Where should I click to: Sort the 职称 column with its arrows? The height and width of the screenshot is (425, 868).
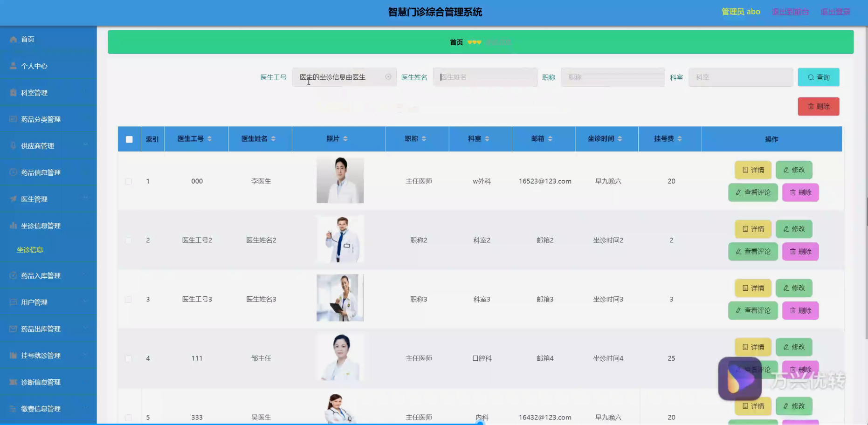point(424,139)
